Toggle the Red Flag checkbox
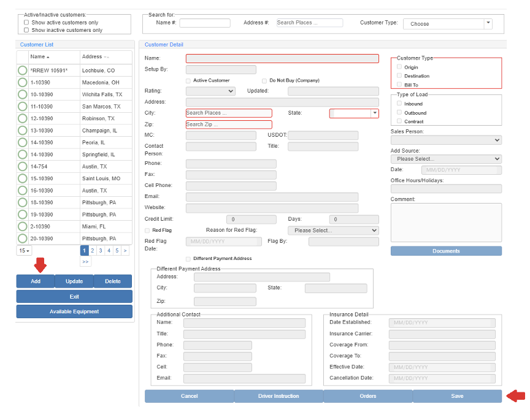This screenshot has width=530, height=420. 147,231
